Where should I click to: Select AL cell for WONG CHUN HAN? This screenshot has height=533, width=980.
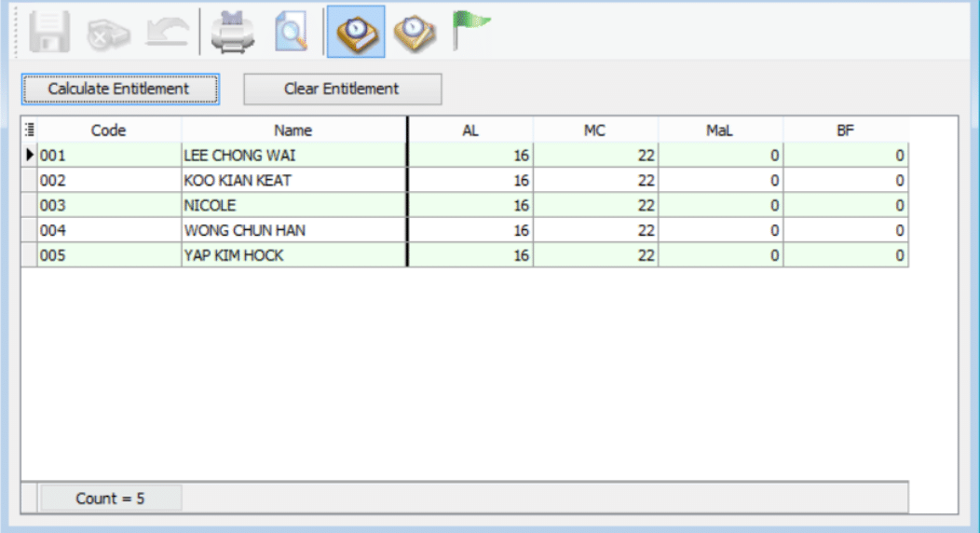point(470,230)
